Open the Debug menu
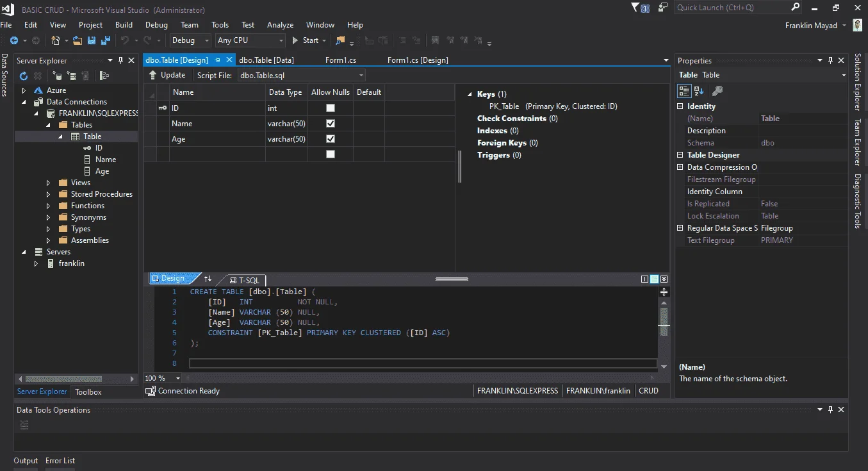Screen dimensions: 868x471 156,25
